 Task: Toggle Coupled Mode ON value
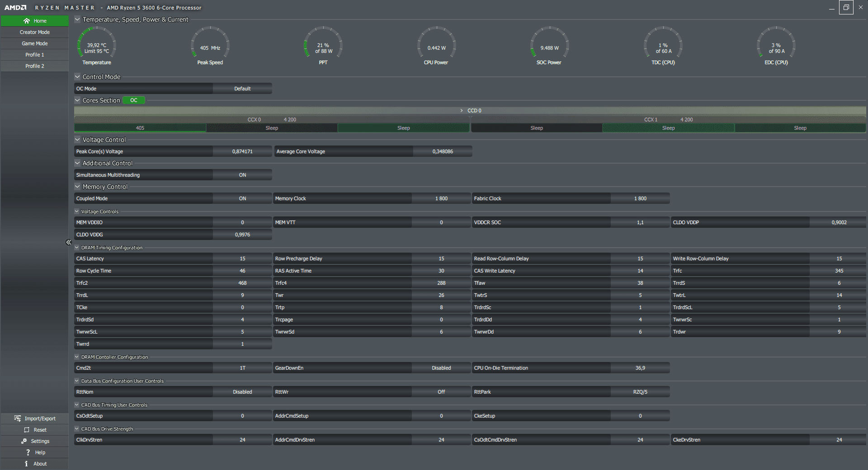(242, 198)
